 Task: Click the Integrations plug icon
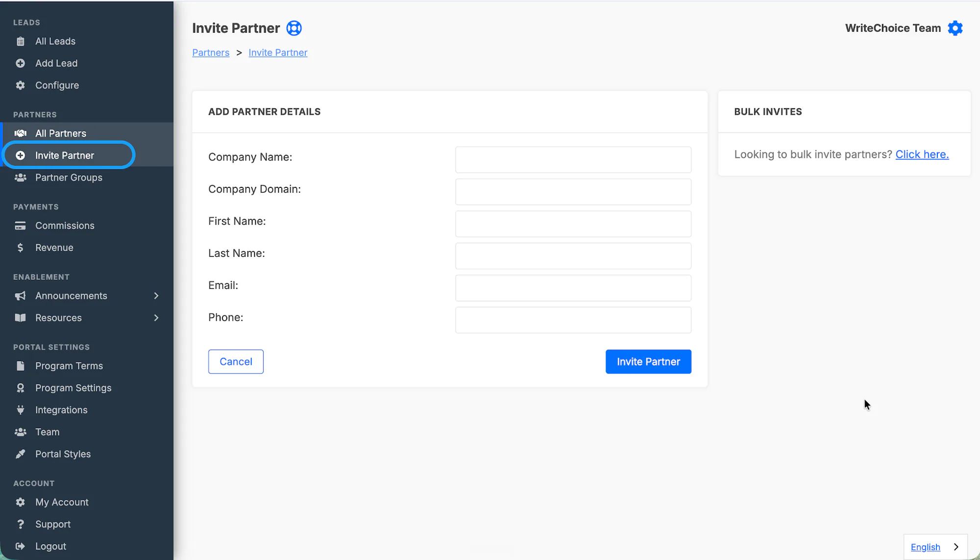20,410
